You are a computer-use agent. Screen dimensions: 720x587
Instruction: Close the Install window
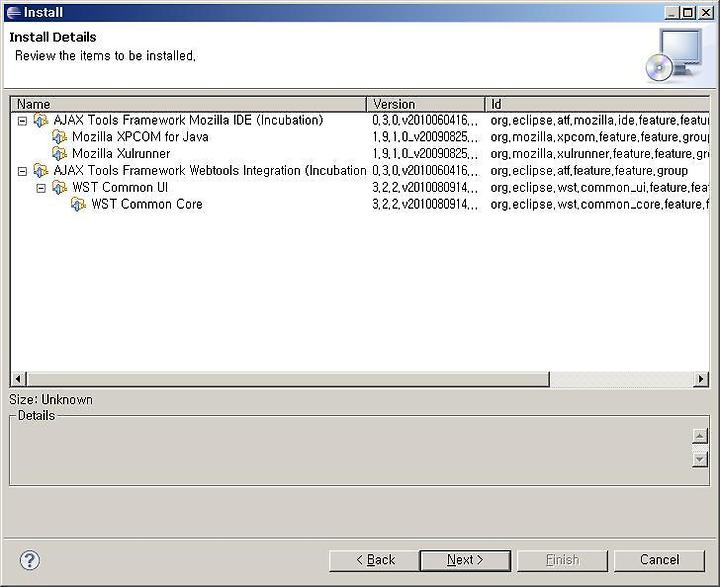(x=706, y=12)
